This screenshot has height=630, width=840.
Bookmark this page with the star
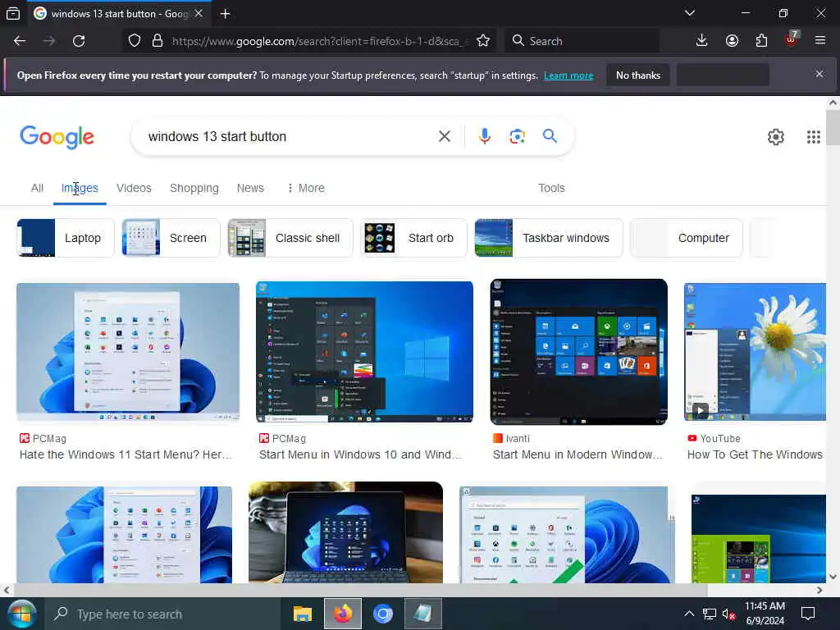tap(483, 41)
